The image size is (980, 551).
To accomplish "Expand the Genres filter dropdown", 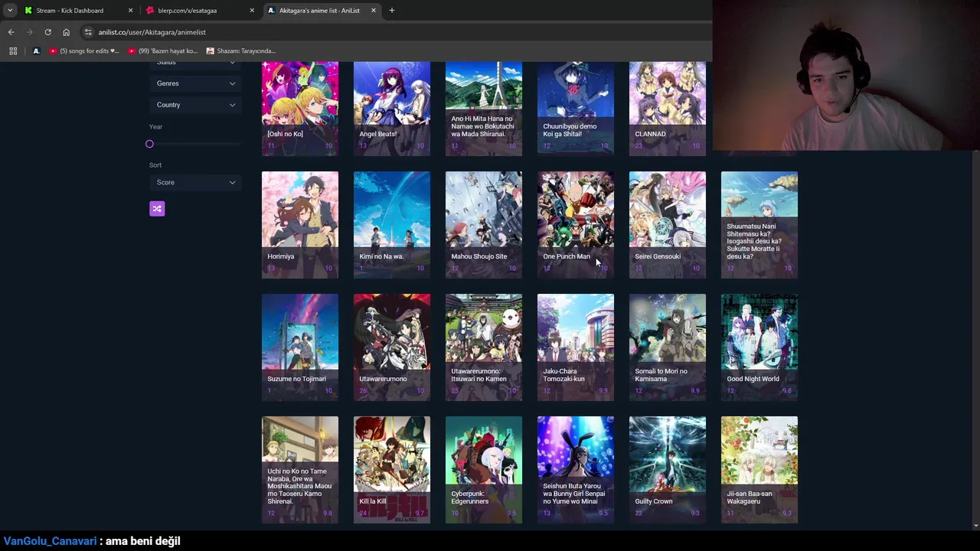I will pyautogui.click(x=196, y=83).
